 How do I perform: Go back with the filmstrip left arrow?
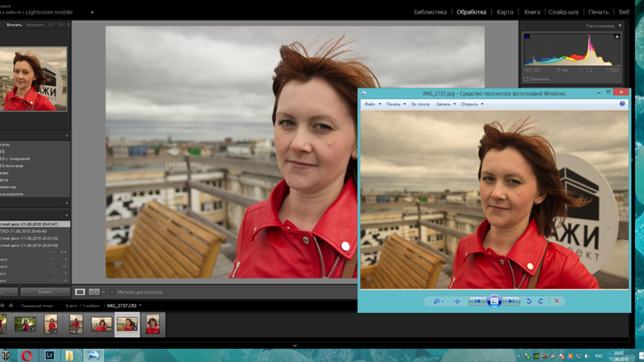[x=2, y=306]
